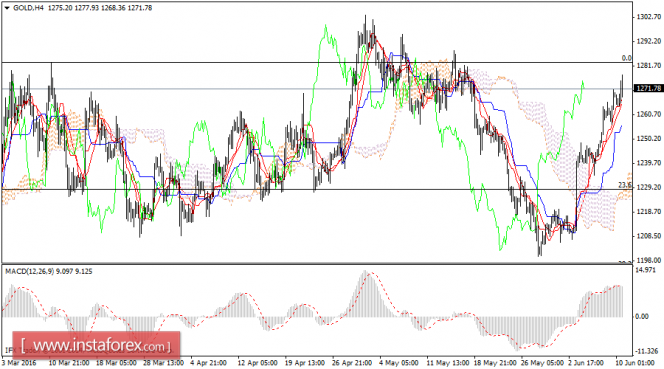Click the 4 May 05:00 time label
This screenshot has width=664, height=369.
pyautogui.click(x=399, y=363)
